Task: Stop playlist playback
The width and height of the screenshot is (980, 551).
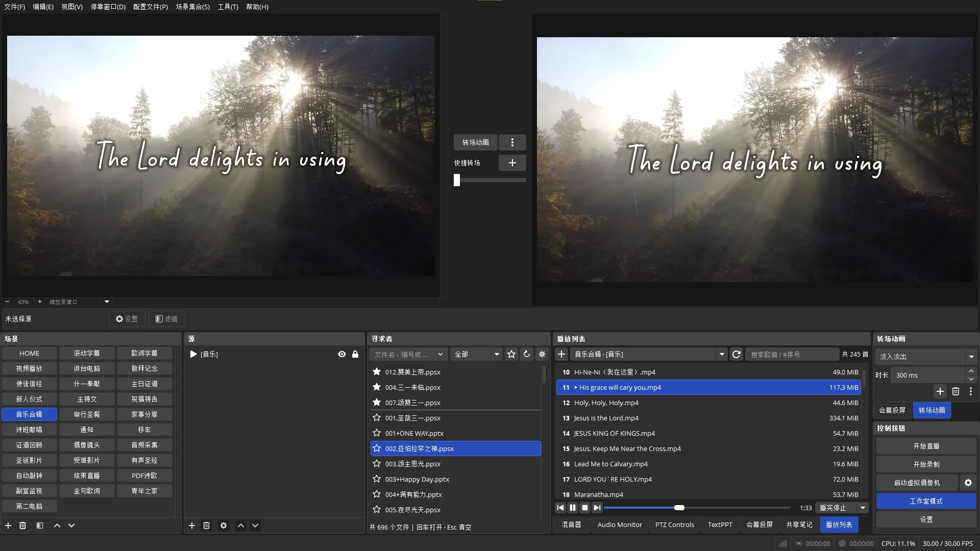Action: (x=585, y=508)
